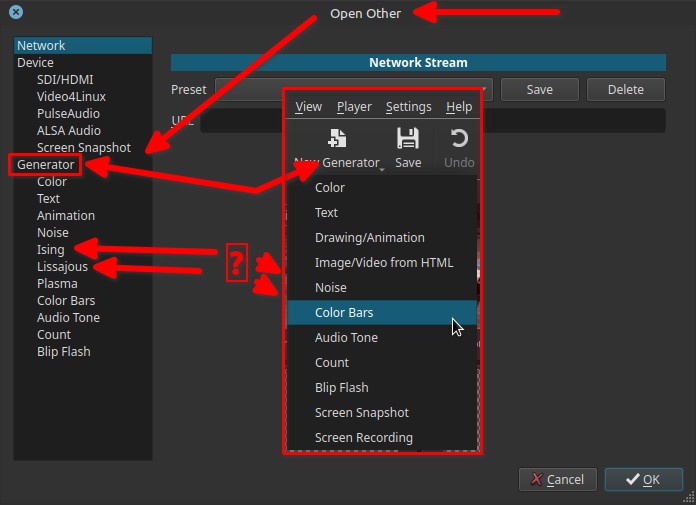
Task: Click the Undo arrow icon
Action: pos(459,139)
